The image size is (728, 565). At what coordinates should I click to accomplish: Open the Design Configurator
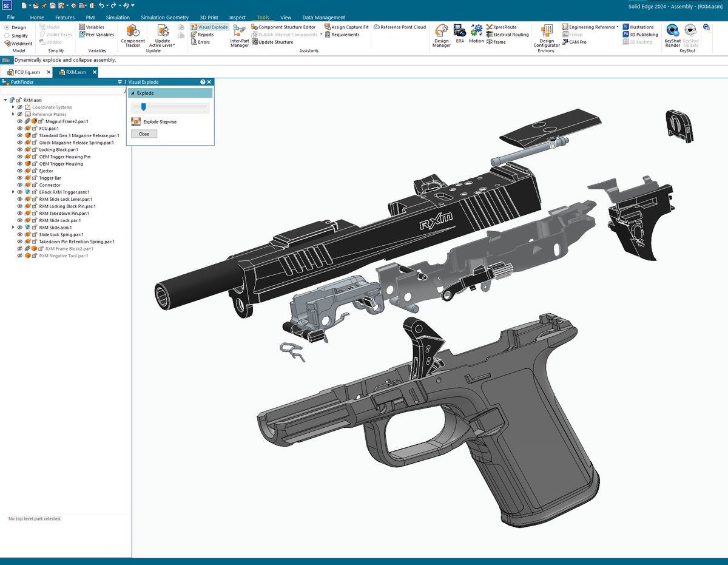(x=547, y=36)
